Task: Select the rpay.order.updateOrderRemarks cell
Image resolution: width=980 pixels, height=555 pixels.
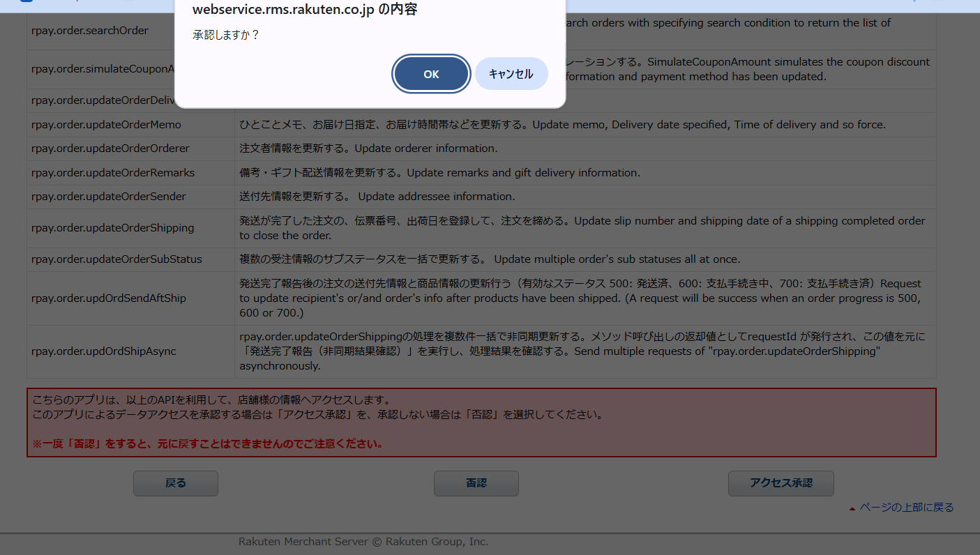Action: point(131,172)
